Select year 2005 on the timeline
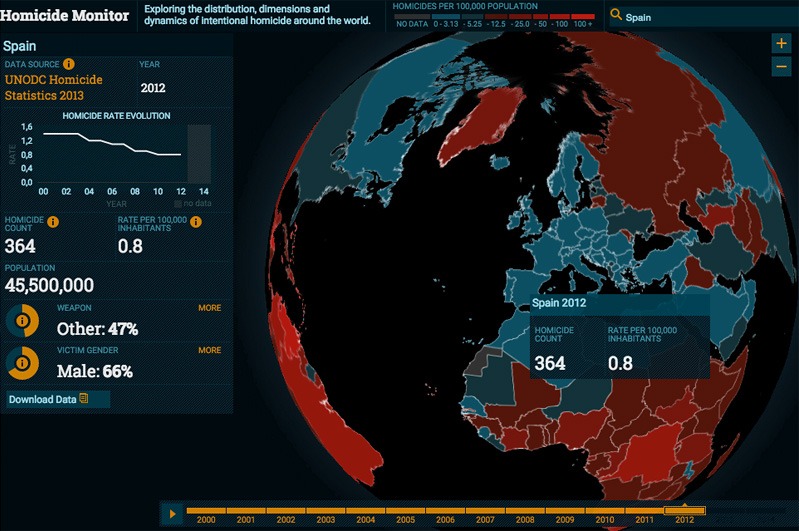The height and width of the screenshot is (531, 799). point(405,516)
